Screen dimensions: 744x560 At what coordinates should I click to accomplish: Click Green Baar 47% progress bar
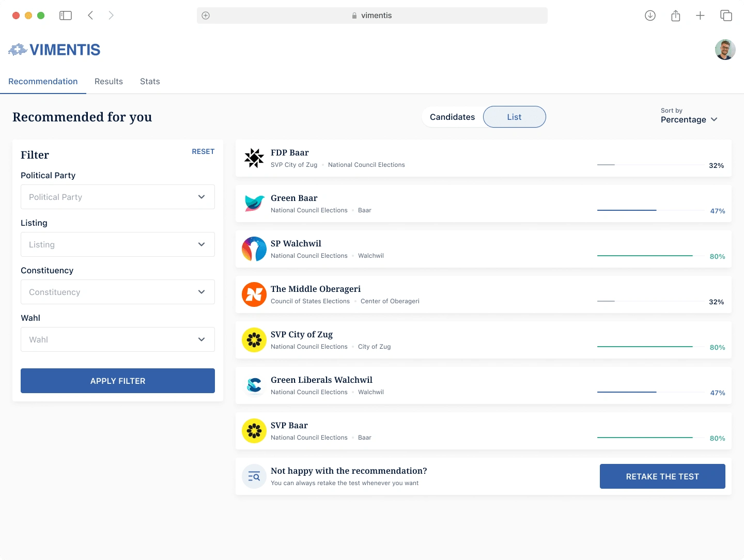(x=651, y=210)
